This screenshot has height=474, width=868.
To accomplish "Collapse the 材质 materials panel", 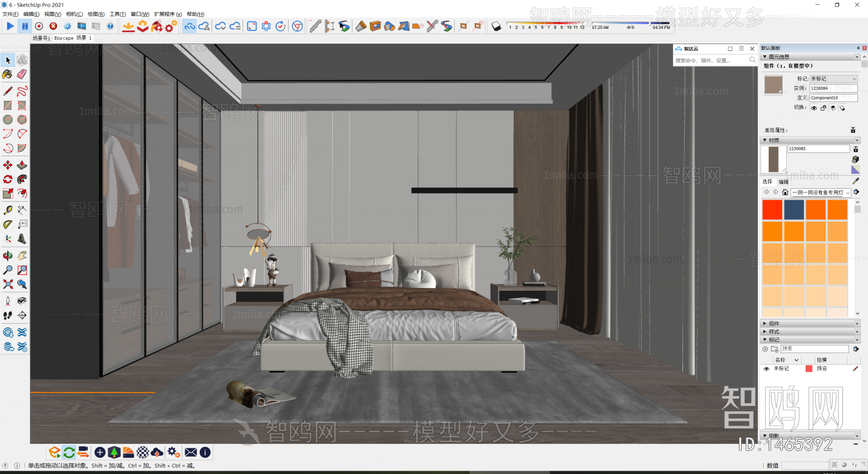I will pos(765,140).
